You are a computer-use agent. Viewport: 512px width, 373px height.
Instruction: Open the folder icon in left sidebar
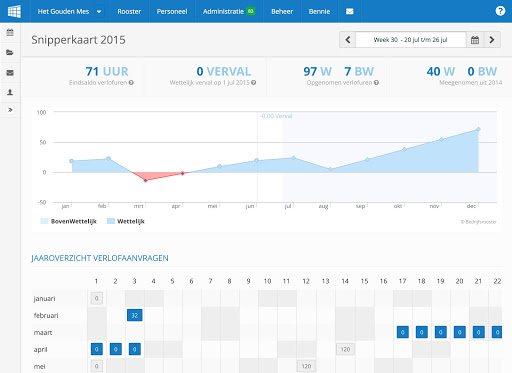click(10, 52)
